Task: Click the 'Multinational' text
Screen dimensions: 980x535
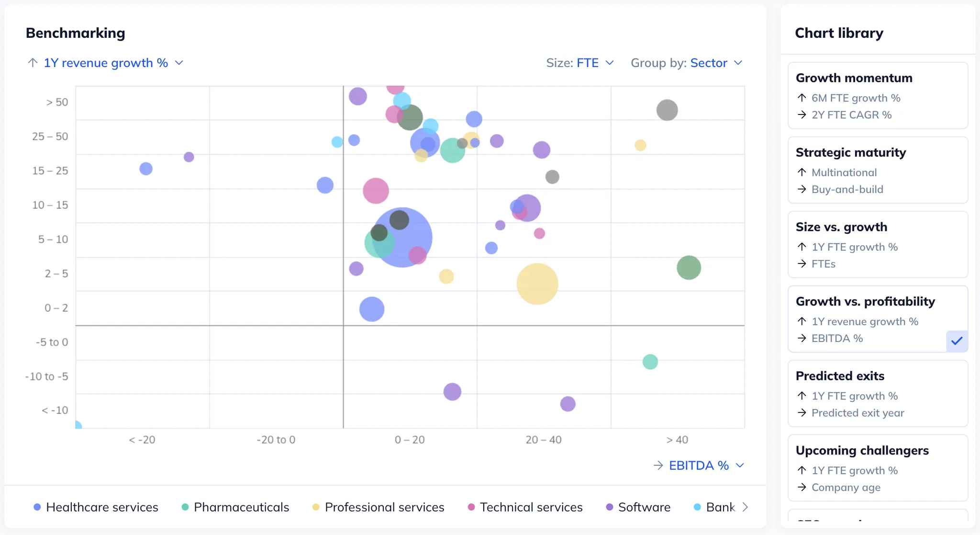Action: click(x=844, y=172)
